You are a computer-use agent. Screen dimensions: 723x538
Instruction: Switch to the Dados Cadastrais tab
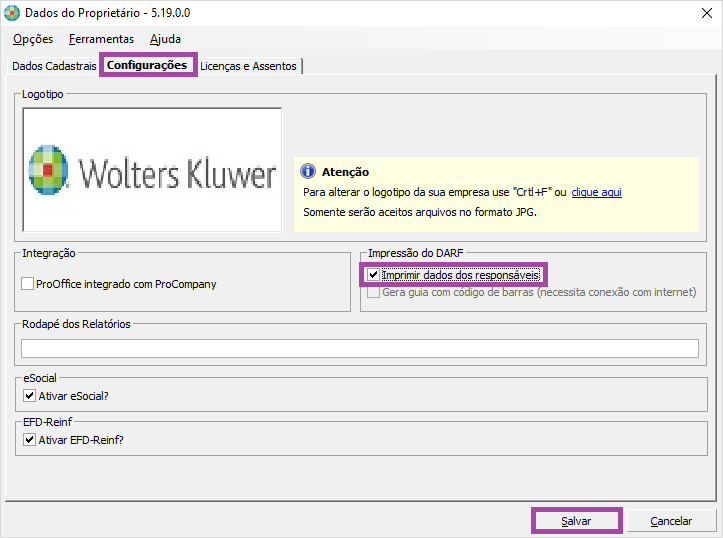(54, 66)
